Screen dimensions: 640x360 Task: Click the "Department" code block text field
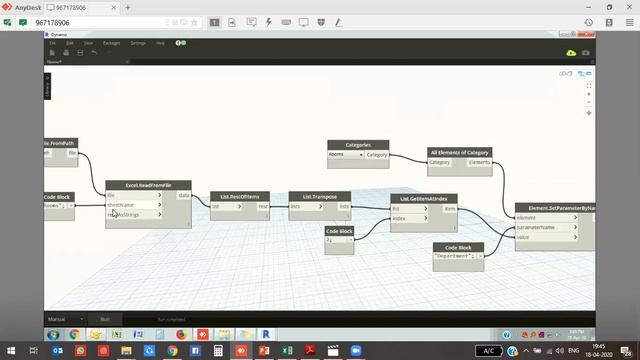click(x=455, y=256)
